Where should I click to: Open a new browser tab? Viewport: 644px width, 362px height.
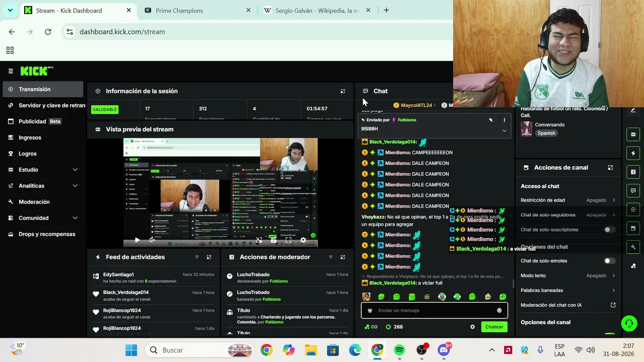click(386, 10)
